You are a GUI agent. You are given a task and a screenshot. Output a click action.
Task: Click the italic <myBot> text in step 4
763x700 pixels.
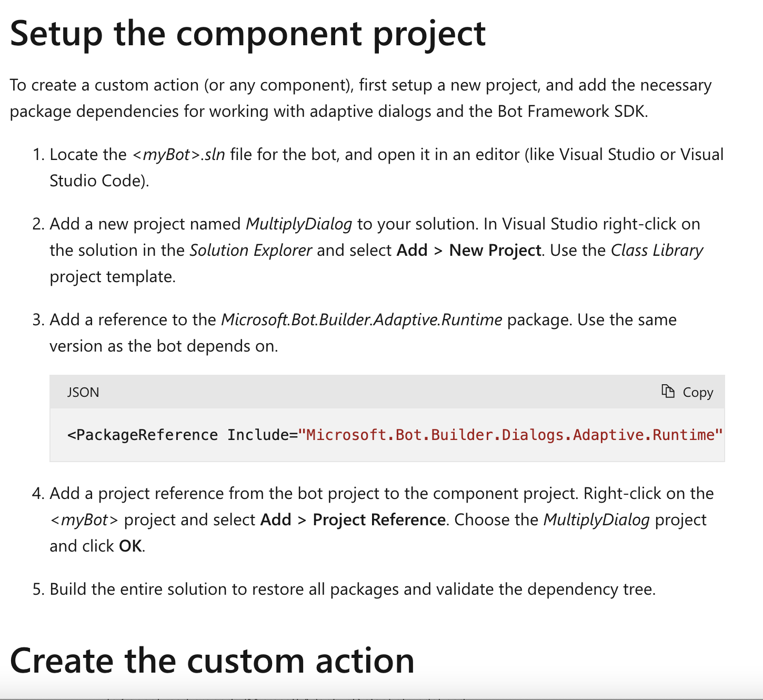84,520
